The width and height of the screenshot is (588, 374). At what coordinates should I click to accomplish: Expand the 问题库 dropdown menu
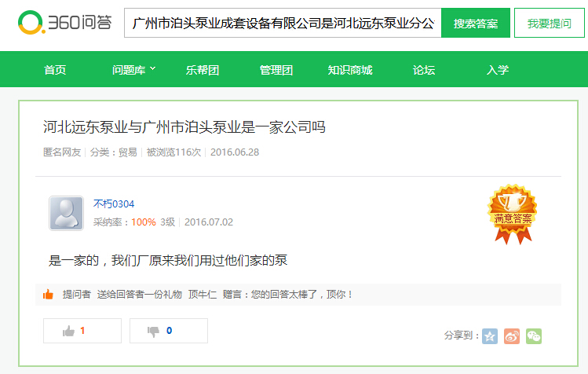pyautogui.click(x=133, y=70)
